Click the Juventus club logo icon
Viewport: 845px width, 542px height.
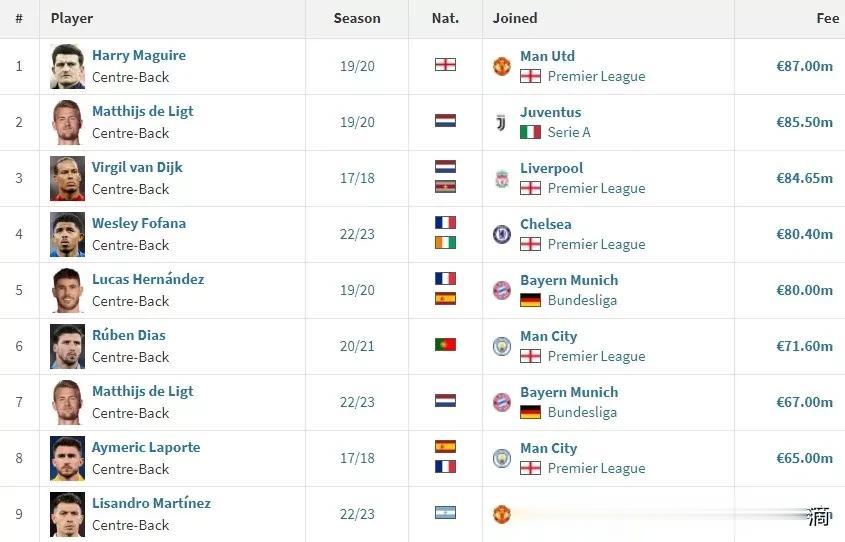click(x=501, y=122)
